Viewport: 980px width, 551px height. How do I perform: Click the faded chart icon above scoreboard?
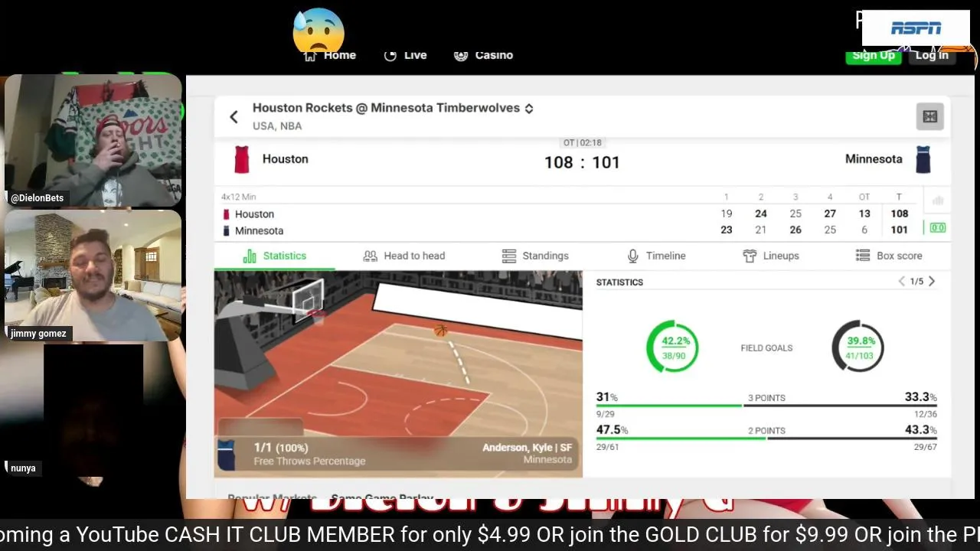[938, 201]
